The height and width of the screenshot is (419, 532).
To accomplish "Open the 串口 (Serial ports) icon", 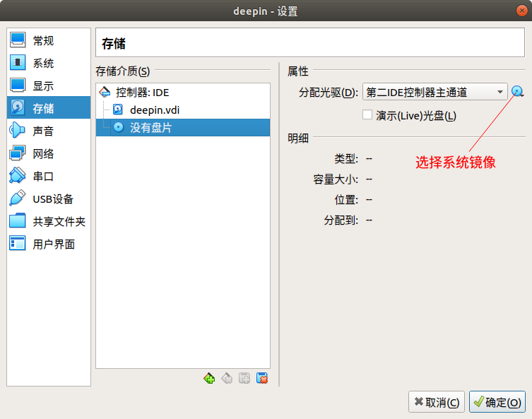I will 17,176.
